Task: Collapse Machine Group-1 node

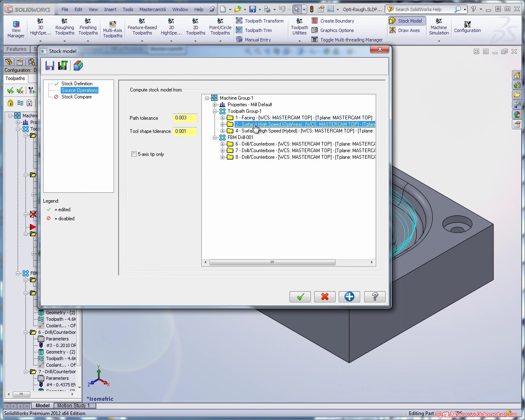Action: click(208, 98)
